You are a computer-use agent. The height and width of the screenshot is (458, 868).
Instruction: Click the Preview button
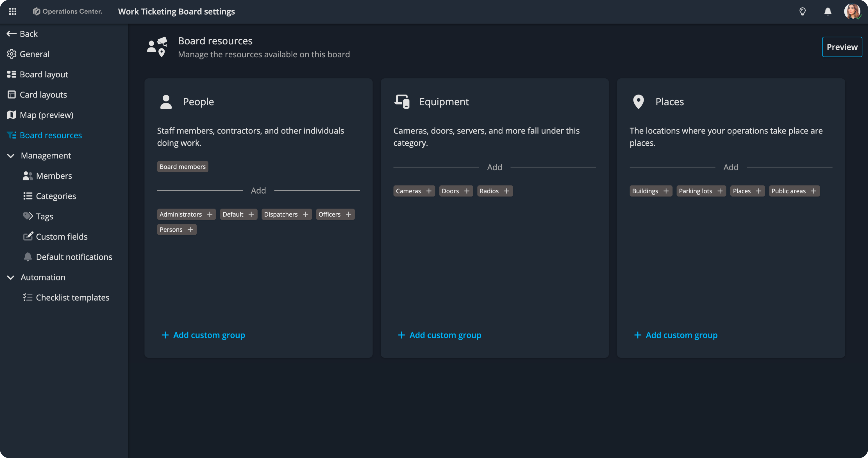[x=841, y=47]
